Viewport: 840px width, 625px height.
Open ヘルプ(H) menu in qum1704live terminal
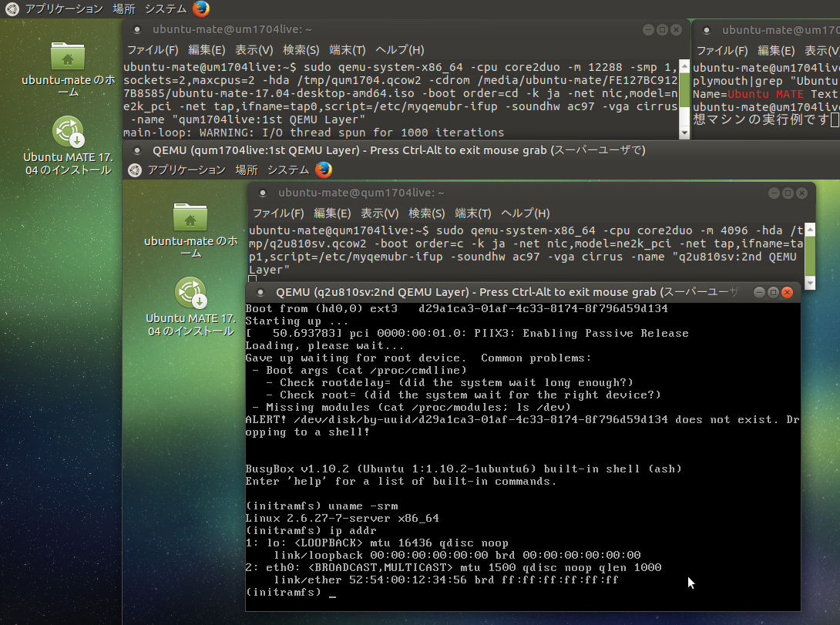click(525, 213)
